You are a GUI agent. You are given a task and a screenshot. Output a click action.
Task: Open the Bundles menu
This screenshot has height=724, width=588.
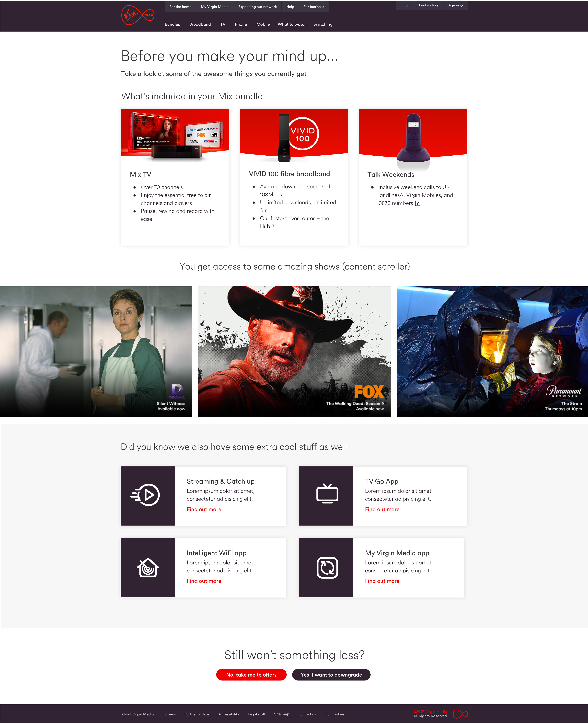[x=172, y=24]
